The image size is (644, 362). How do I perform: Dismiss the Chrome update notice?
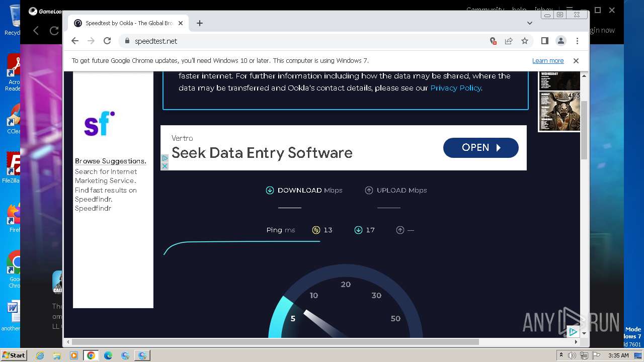coord(576,60)
